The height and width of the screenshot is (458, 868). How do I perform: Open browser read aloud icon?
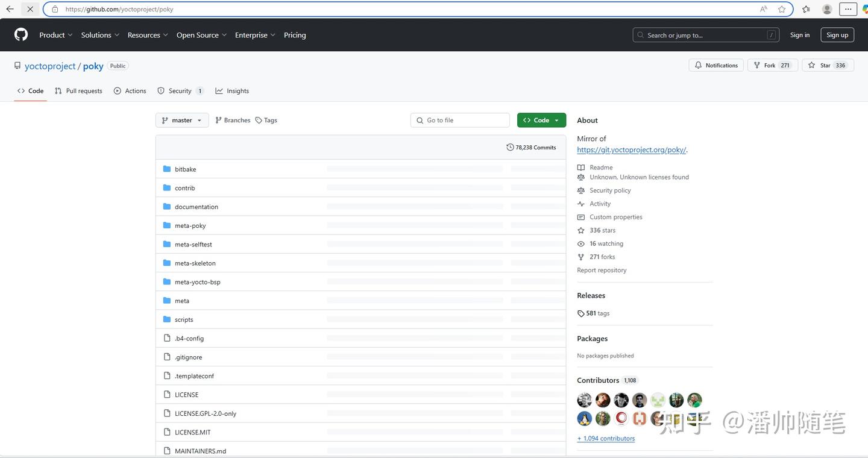(x=764, y=9)
